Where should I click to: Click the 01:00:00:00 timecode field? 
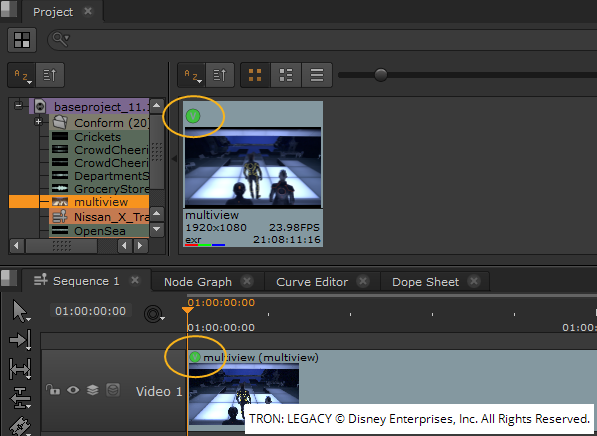tap(90, 311)
